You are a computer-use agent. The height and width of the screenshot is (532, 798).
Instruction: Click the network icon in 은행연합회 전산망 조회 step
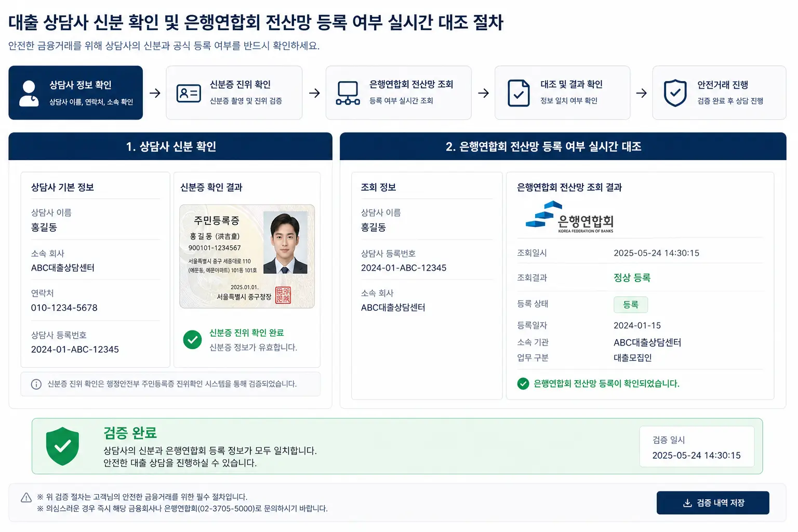pyautogui.click(x=348, y=93)
